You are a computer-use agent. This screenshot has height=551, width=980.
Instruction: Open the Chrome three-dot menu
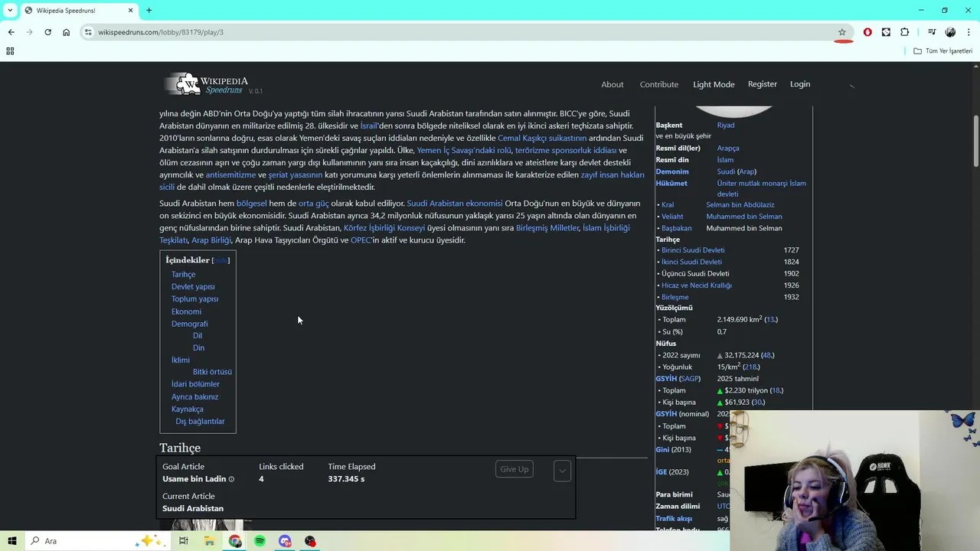pos(969,32)
